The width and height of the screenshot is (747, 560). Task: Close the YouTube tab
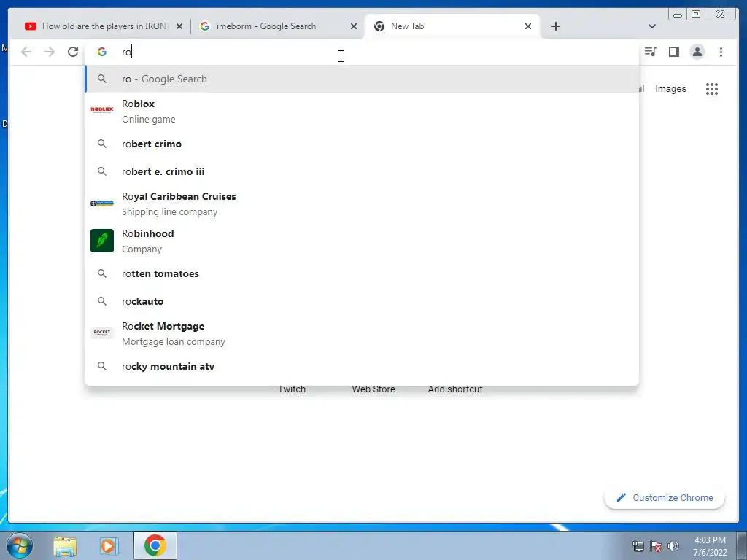click(x=179, y=26)
